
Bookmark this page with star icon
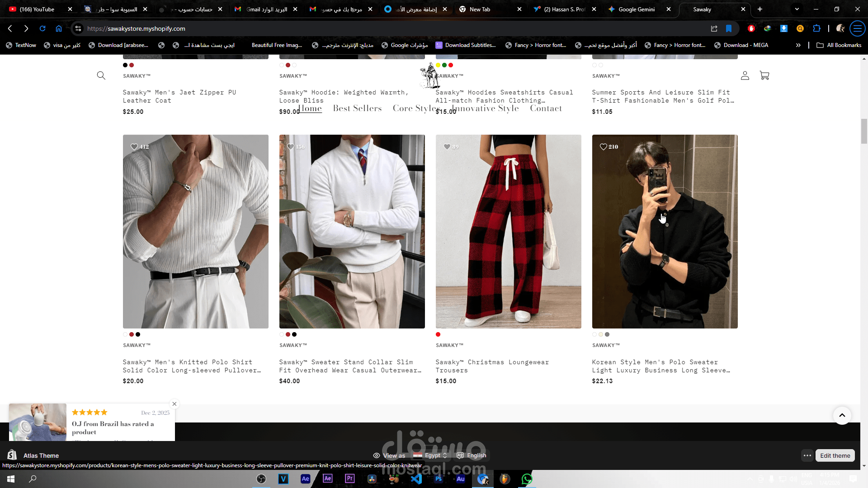pyautogui.click(x=729, y=28)
